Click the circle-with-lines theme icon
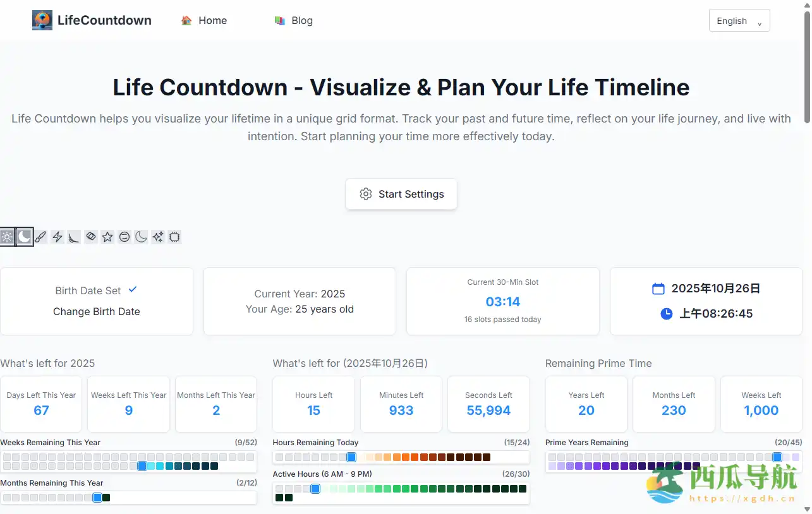The height and width of the screenshot is (514, 812). (x=124, y=237)
